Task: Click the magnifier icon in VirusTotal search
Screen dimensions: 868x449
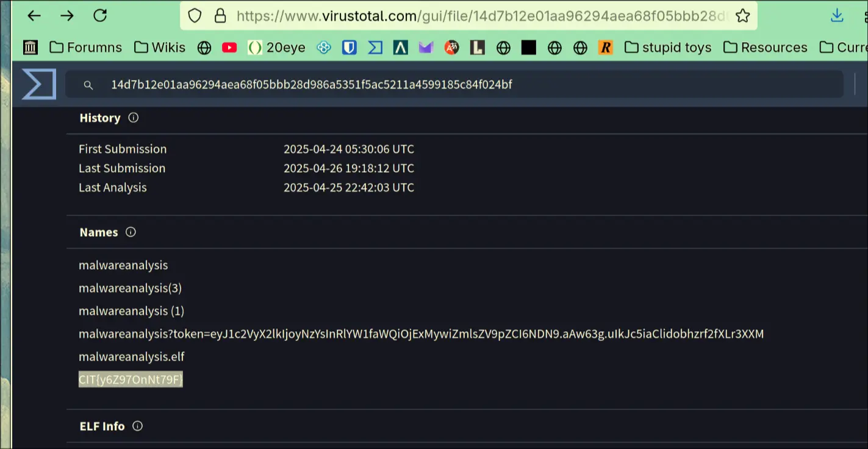Action: pyautogui.click(x=88, y=85)
